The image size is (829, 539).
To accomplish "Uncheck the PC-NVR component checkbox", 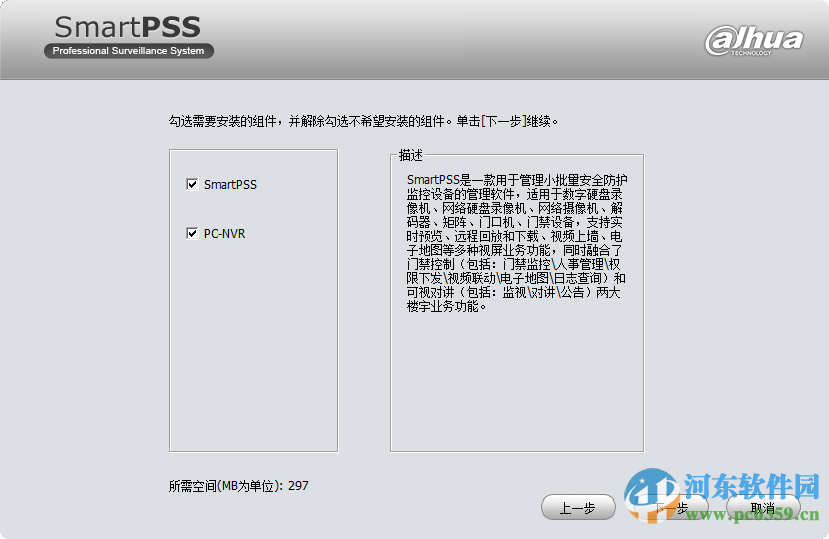I will (x=192, y=233).
